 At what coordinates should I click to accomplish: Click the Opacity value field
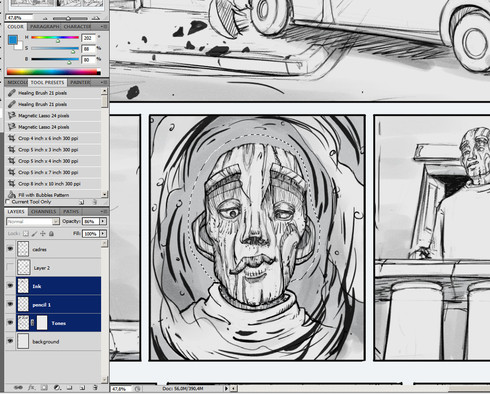(90, 221)
